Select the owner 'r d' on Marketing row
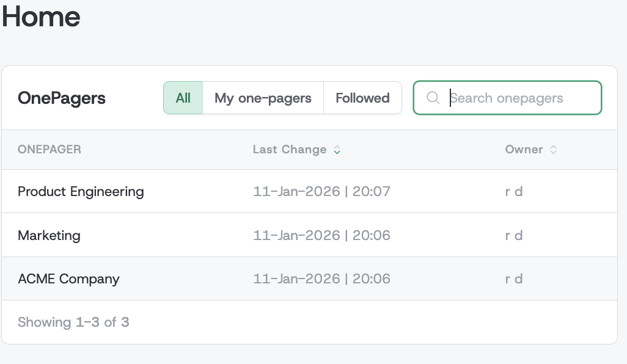Screen dimensions: 627x364 click(514, 235)
